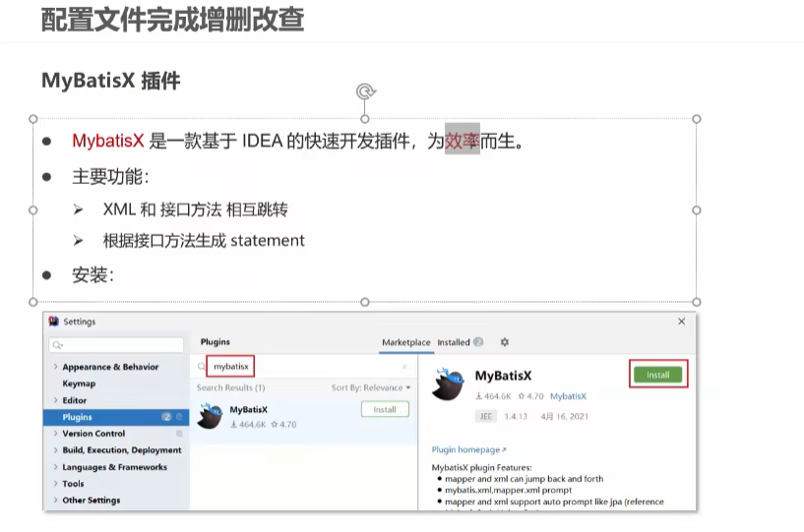
Task: Click the bullet '根据接口方法生成 statement'
Action: tap(204, 240)
